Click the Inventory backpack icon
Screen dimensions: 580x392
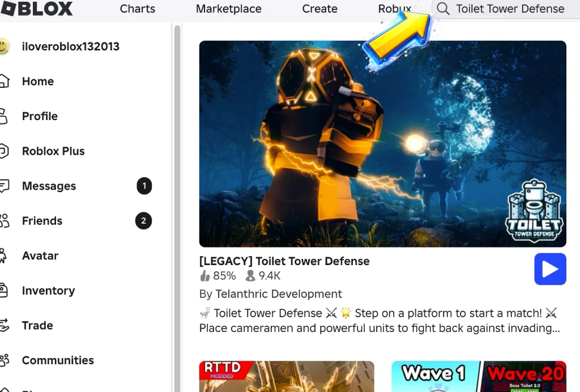(x=3, y=290)
